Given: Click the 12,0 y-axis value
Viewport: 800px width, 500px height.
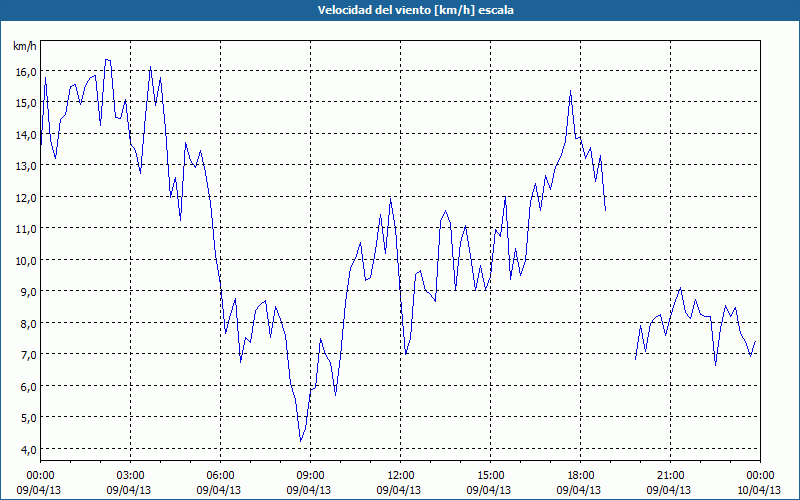Looking at the screenshot, I should click(26, 198).
